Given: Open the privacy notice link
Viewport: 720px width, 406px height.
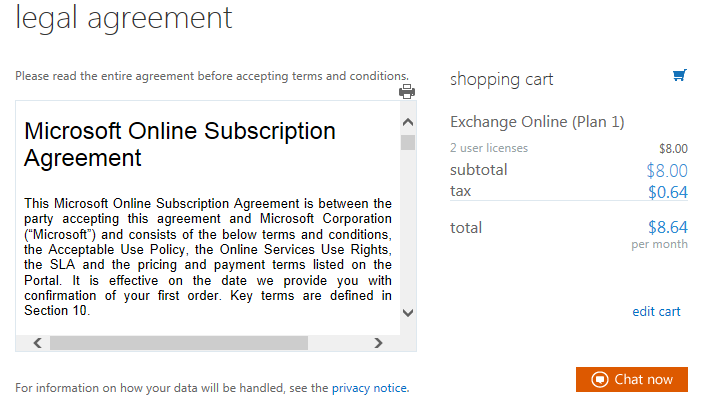Looking at the screenshot, I should (x=370, y=388).
